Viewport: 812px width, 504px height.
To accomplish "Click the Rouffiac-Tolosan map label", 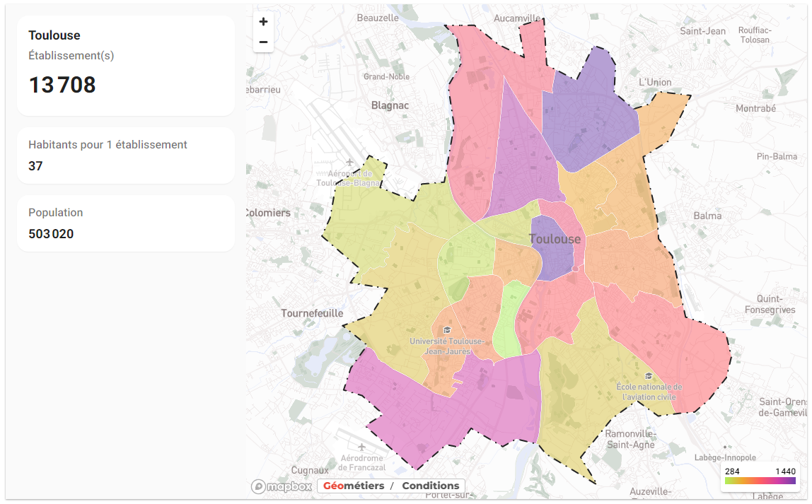I will [x=755, y=35].
